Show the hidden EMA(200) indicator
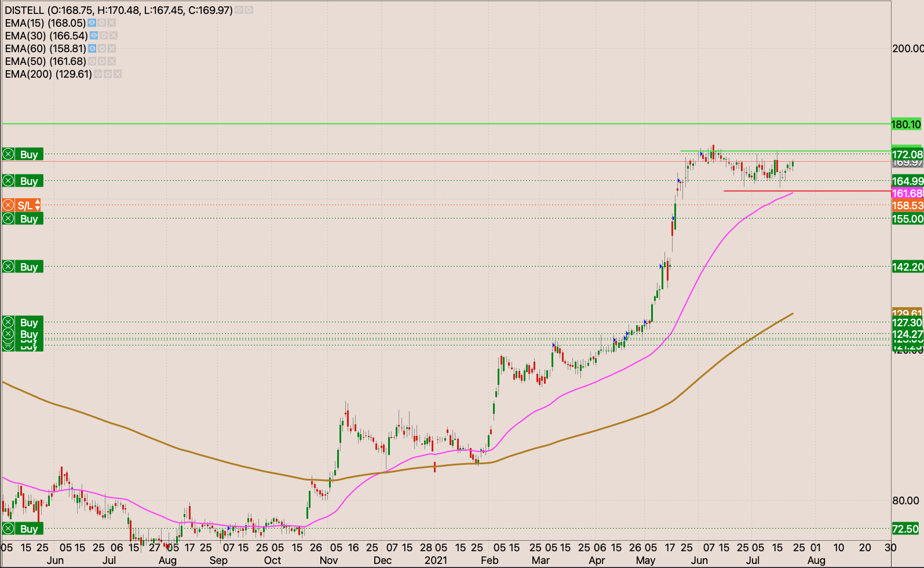Screen dimensions: 924x568 (98, 74)
